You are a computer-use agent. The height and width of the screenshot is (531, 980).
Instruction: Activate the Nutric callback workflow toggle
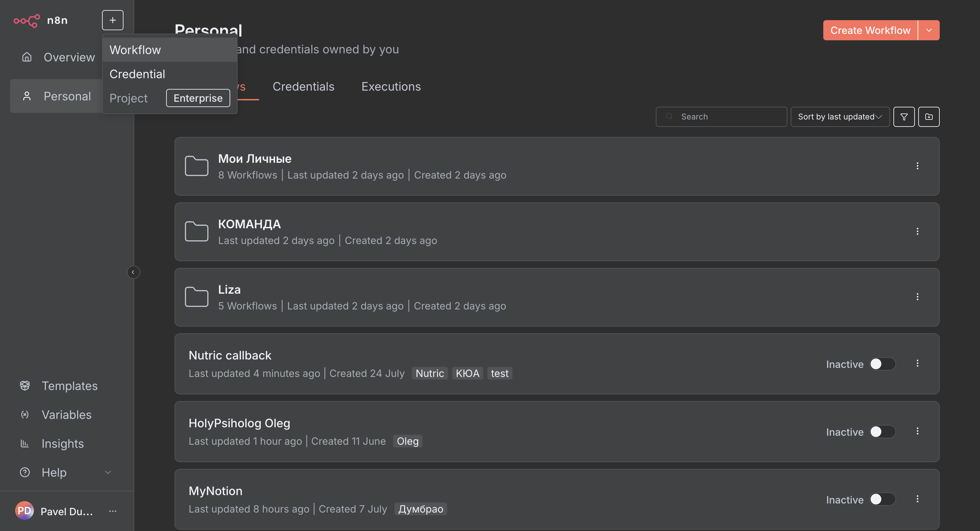(x=882, y=364)
